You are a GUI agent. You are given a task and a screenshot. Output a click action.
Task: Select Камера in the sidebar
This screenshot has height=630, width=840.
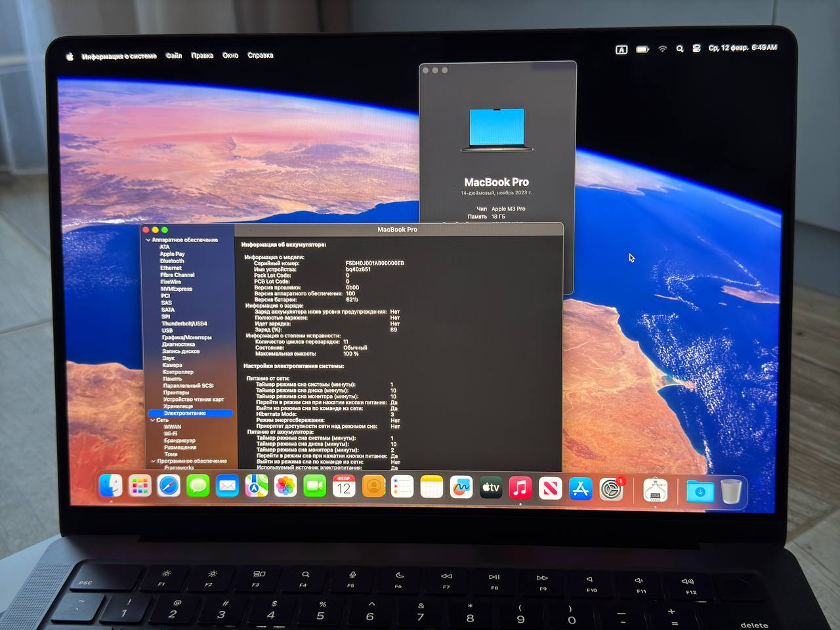tap(173, 365)
